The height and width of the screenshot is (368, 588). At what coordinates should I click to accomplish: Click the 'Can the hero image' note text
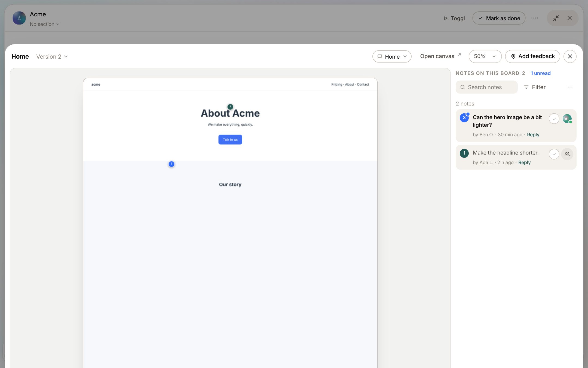pyautogui.click(x=507, y=121)
